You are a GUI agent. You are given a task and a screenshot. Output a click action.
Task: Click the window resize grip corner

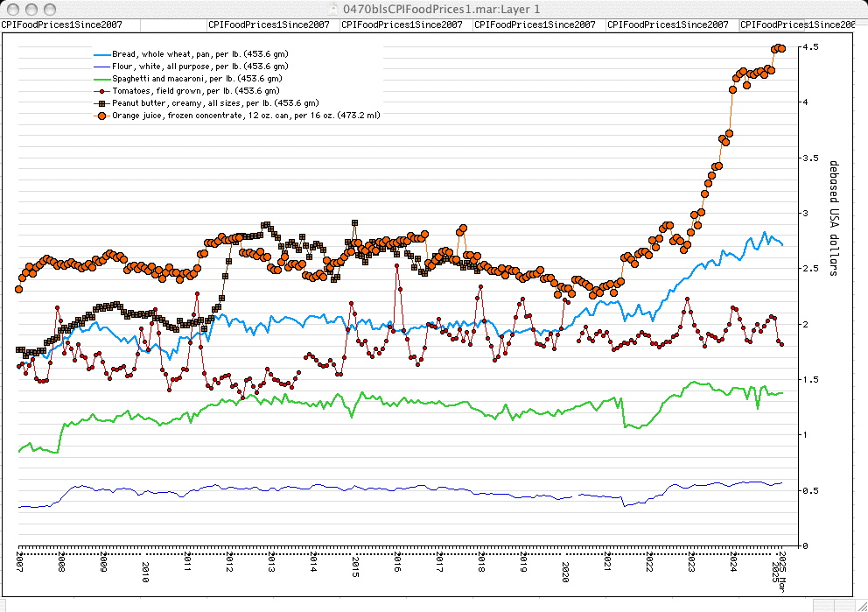tap(862, 606)
